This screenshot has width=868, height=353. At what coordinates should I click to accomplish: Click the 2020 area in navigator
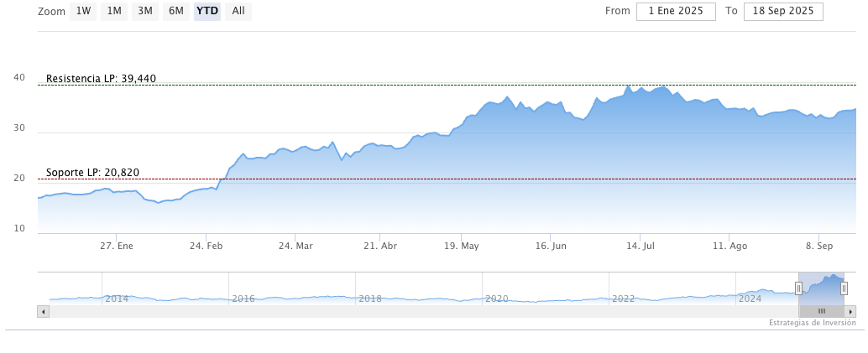[497, 298]
